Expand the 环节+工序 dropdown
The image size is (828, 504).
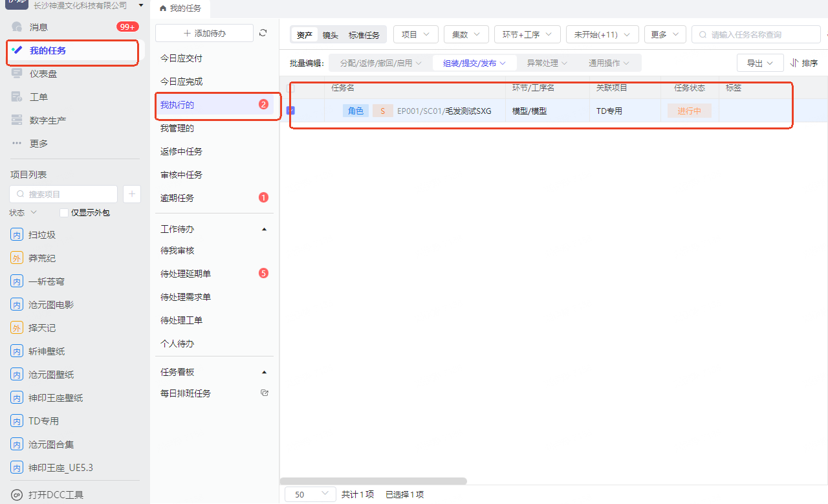(x=527, y=35)
